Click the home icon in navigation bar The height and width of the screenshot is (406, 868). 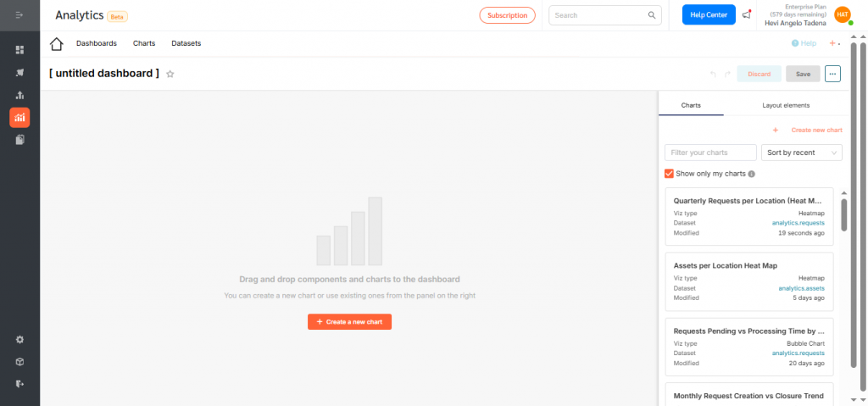coord(57,44)
